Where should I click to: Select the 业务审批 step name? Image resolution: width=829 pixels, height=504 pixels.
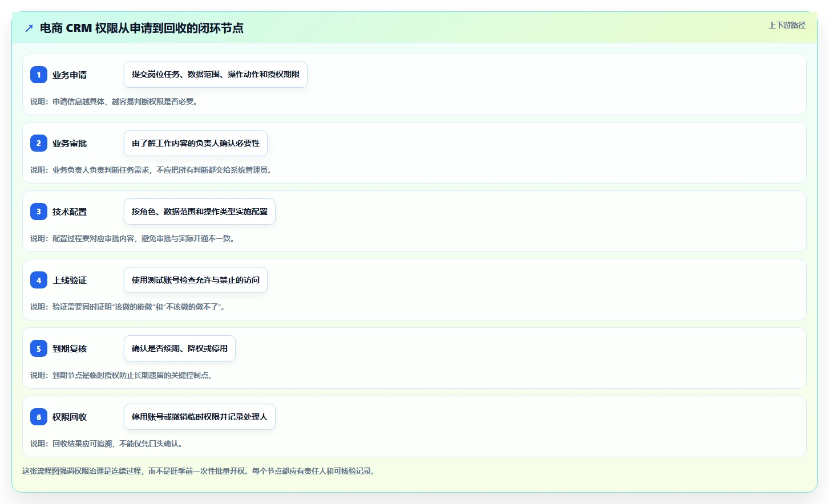[x=70, y=143]
